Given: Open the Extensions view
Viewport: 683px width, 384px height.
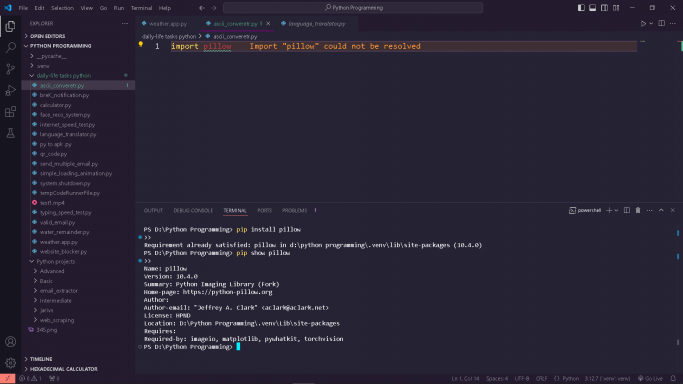Looking at the screenshot, I should tap(10, 111).
